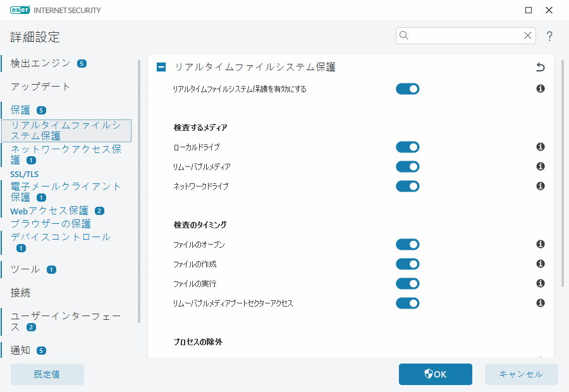Viewport: 569px width, 392px height.
Task: Click the shield icon inside the OK button
Action: 427,374
